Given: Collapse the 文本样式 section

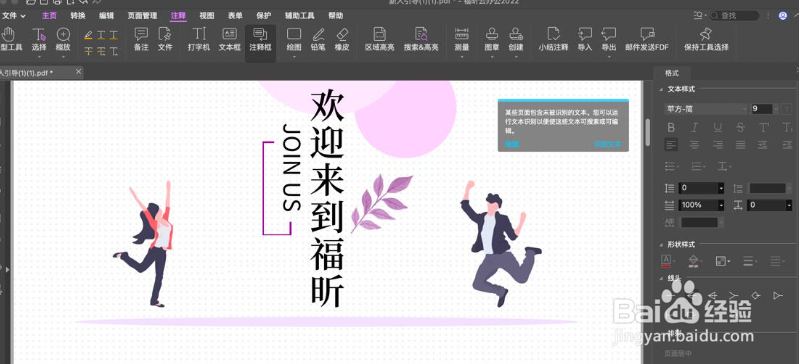Looking at the screenshot, I should tap(660, 89).
